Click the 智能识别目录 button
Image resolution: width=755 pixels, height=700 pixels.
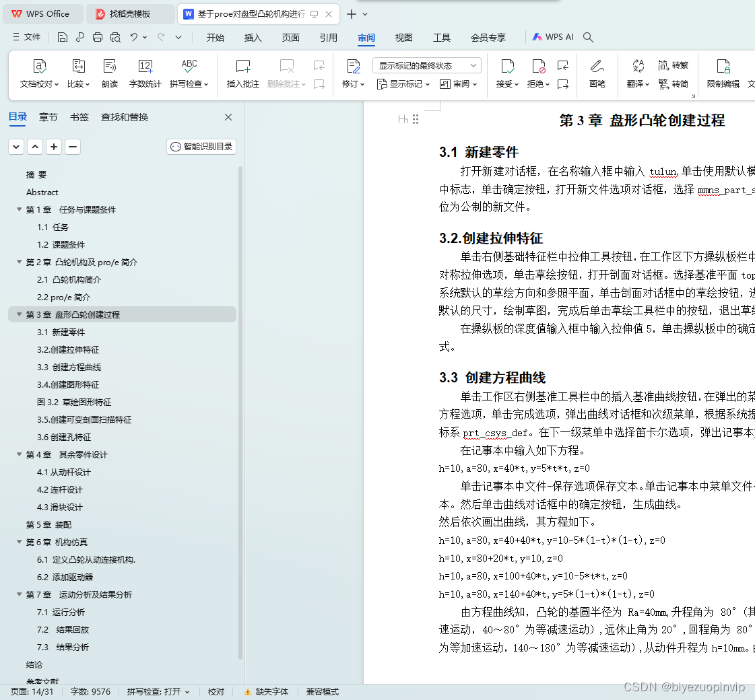pos(201,147)
